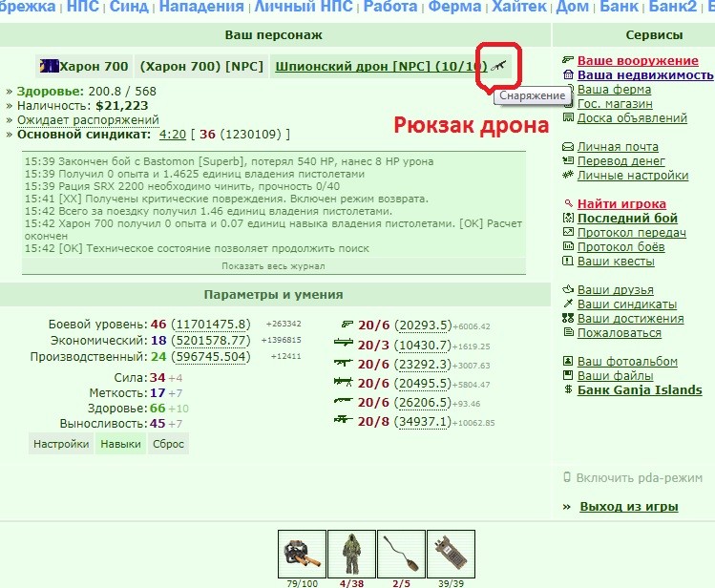Show the full journal via Показать весь журнал
Image resolution: width=715 pixels, height=588 pixels.
click(274, 266)
